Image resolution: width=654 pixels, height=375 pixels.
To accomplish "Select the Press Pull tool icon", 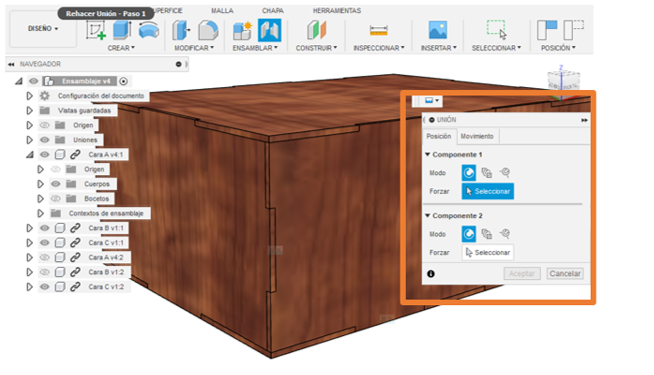I will 181,30.
